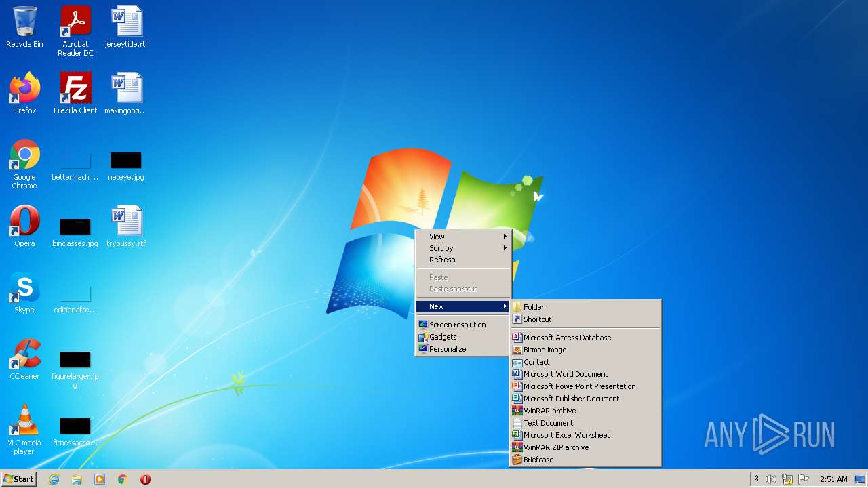Screen dimensions: 868x488
Task: Select the CCleaner desktop shortcut
Action: [x=24, y=359]
